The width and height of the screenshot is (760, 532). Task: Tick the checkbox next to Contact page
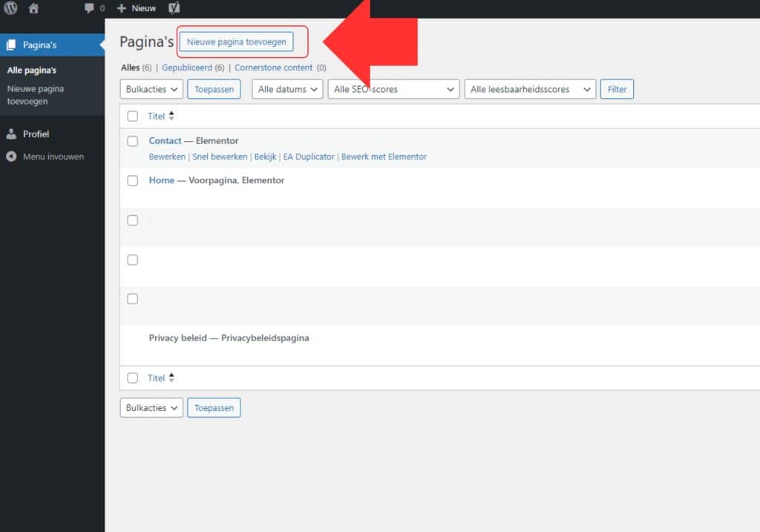(133, 141)
